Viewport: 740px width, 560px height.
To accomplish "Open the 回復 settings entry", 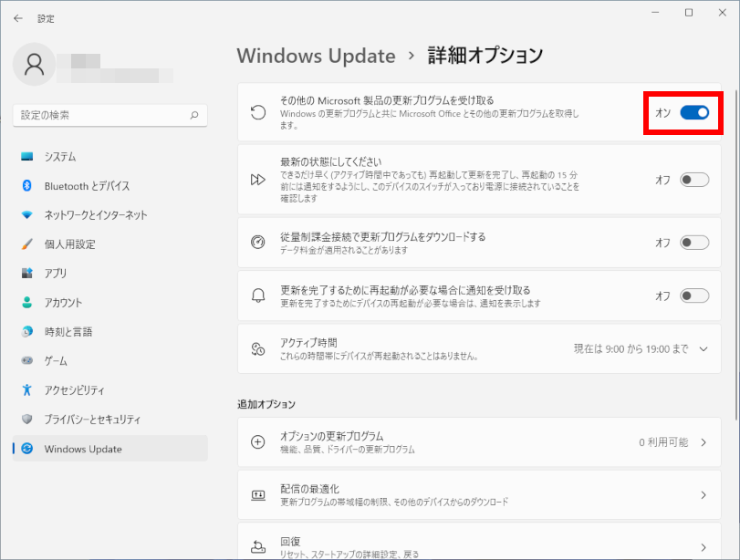I will coord(473,544).
